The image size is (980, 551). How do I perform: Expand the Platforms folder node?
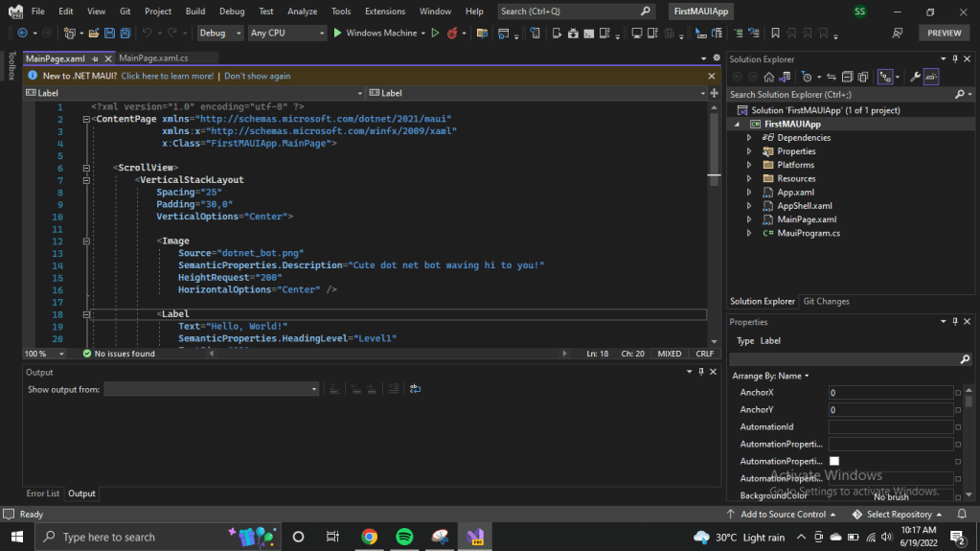pos(749,165)
